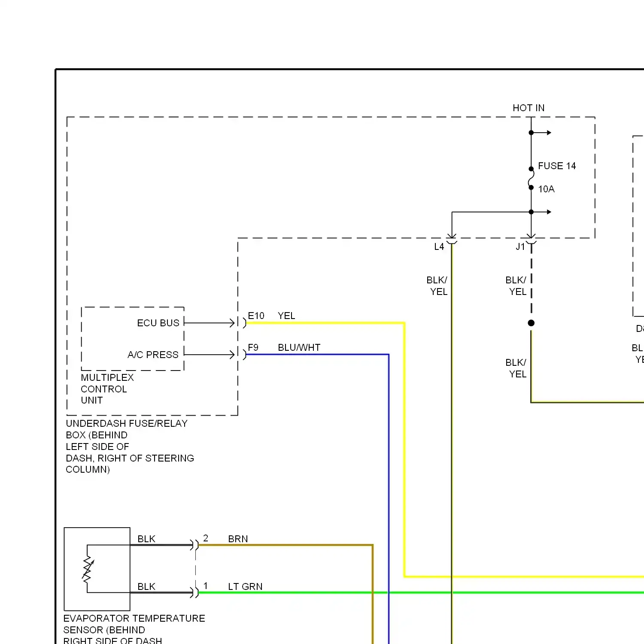Click connector pin number 2 near BRN
The height and width of the screenshot is (644, 644).
[x=206, y=538]
